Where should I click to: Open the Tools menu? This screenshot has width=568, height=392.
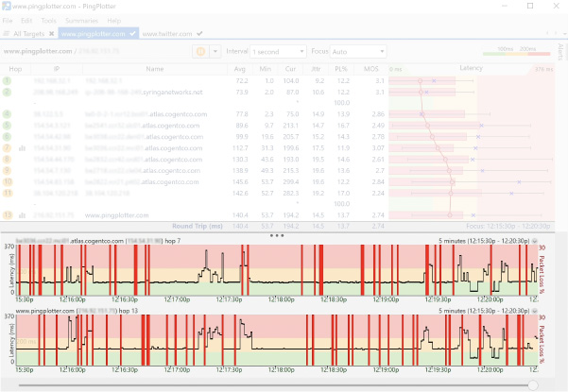click(x=48, y=21)
